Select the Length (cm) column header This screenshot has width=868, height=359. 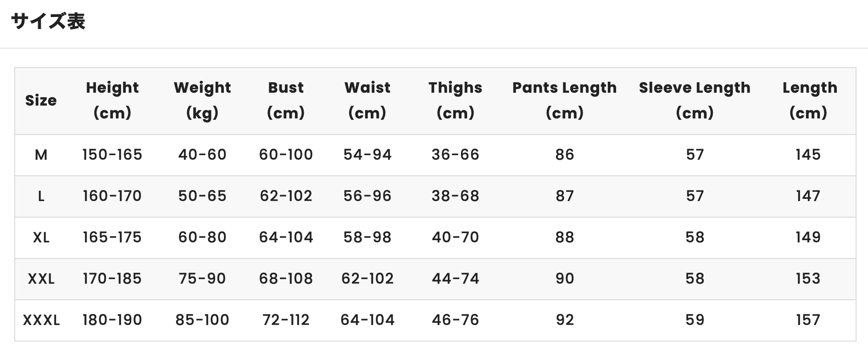[810, 100]
